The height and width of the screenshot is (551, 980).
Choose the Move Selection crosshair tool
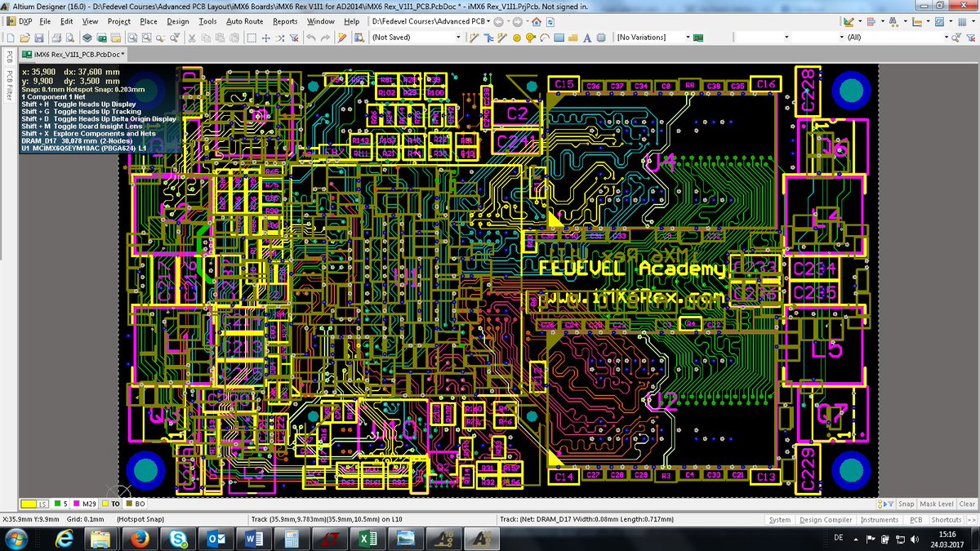pyautogui.click(x=266, y=38)
